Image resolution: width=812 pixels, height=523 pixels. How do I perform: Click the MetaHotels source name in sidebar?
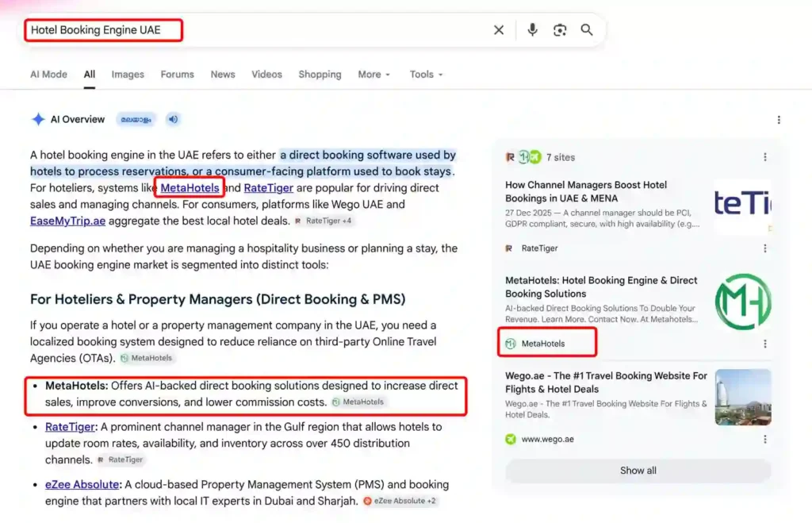coord(543,344)
